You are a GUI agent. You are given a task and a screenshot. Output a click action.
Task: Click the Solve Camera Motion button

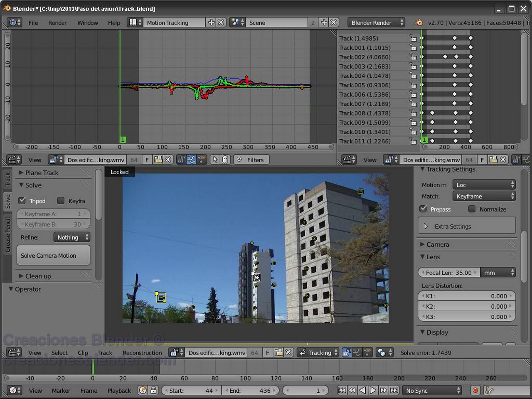(x=53, y=255)
